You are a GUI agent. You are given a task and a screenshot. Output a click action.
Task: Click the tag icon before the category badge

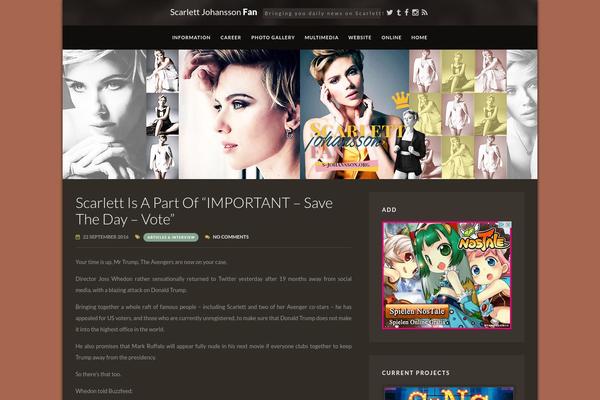coord(137,237)
